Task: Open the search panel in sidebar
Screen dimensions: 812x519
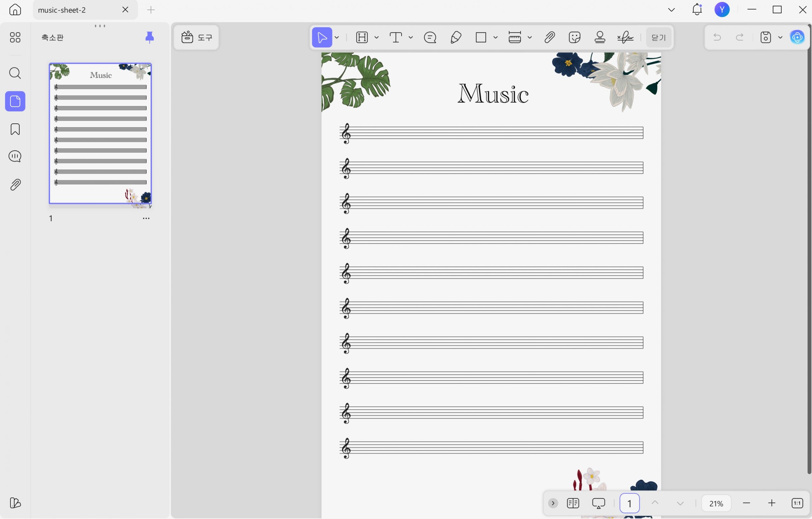Action: 15,73
